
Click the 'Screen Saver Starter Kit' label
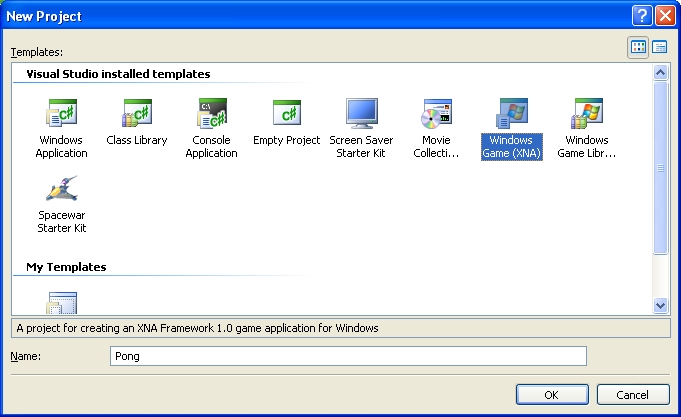361,146
